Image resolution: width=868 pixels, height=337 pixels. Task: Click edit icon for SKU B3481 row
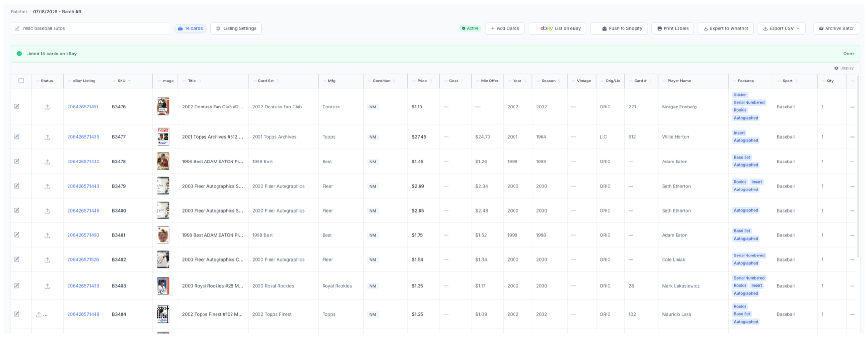click(17, 235)
